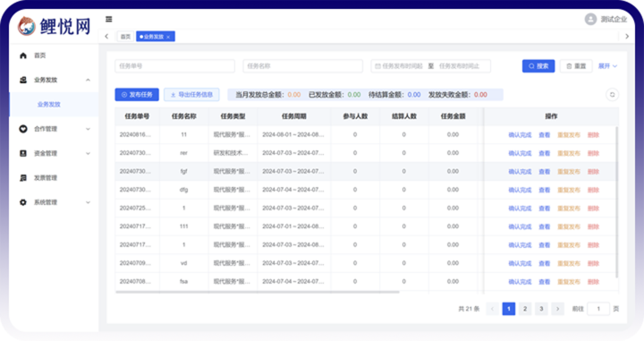This screenshot has height=341, width=644.
Task: Click the 任务周期 column header
Action: click(294, 116)
